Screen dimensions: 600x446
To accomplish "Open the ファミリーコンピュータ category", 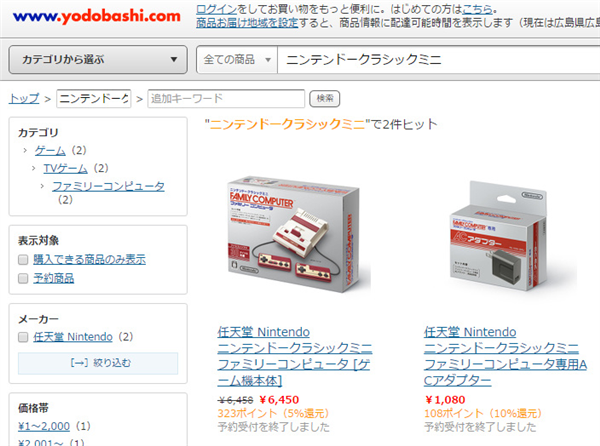I will pyautogui.click(x=108, y=186).
